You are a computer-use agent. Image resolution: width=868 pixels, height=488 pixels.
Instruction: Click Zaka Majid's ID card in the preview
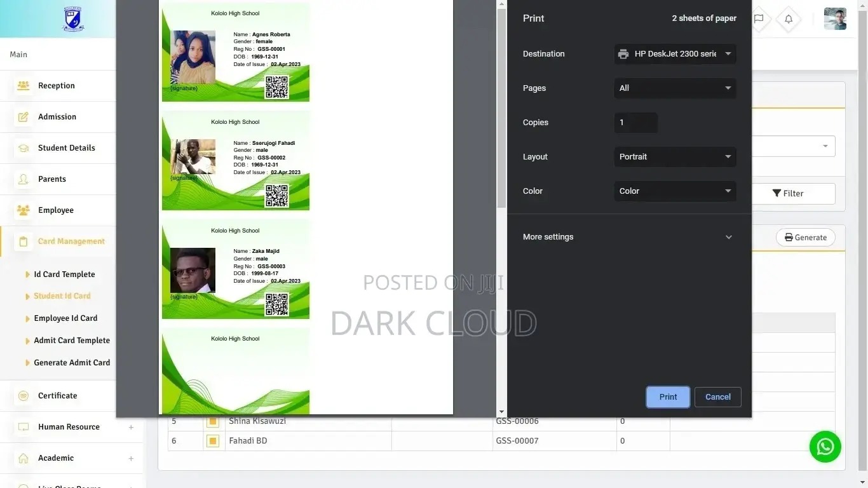tap(236, 269)
